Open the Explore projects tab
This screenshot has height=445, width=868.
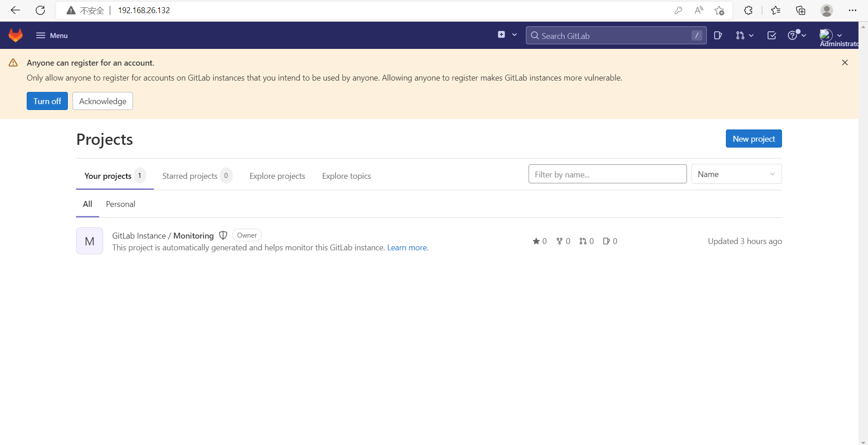(x=277, y=176)
